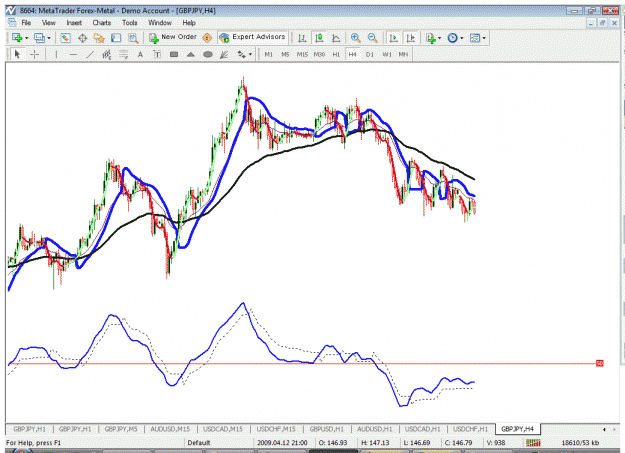Launch MetaEditor with the yellow diamond icon
This screenshot has height=453, width=625.
pyautogui.click(x=207, y=38)
